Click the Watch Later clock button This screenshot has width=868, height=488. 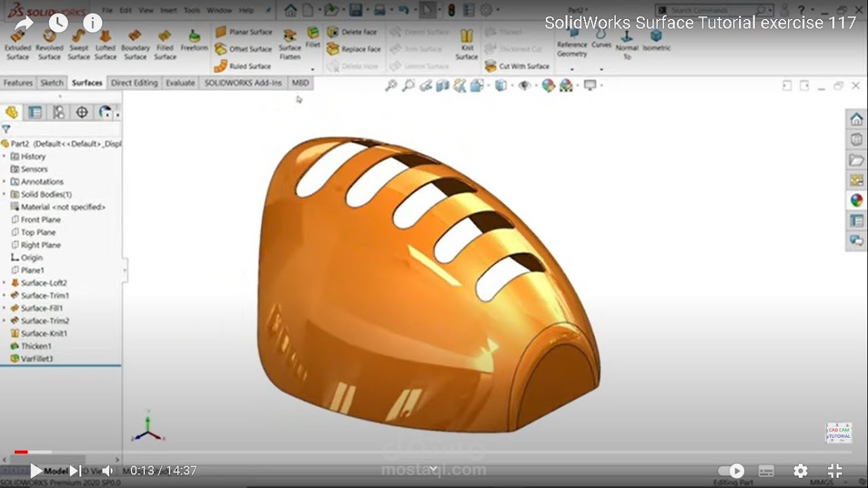coord(58,23)
